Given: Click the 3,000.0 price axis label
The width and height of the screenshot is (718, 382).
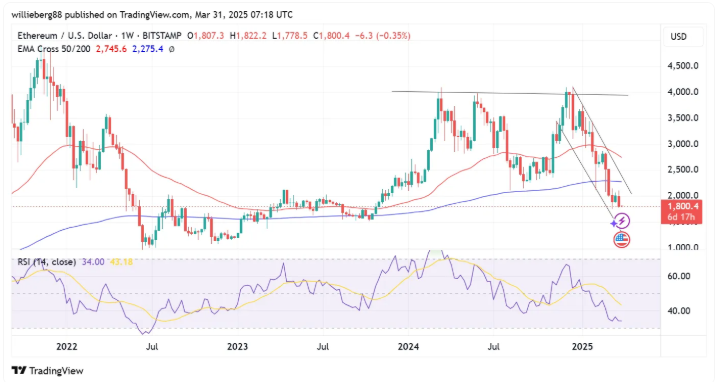Looking at the screenshot, I should click(683, 144).
